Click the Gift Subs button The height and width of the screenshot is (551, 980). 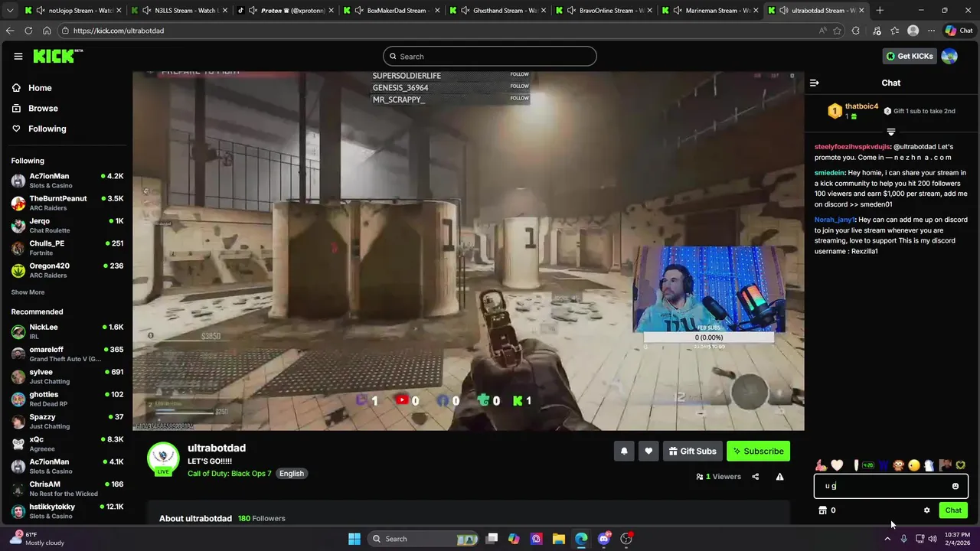692,452
